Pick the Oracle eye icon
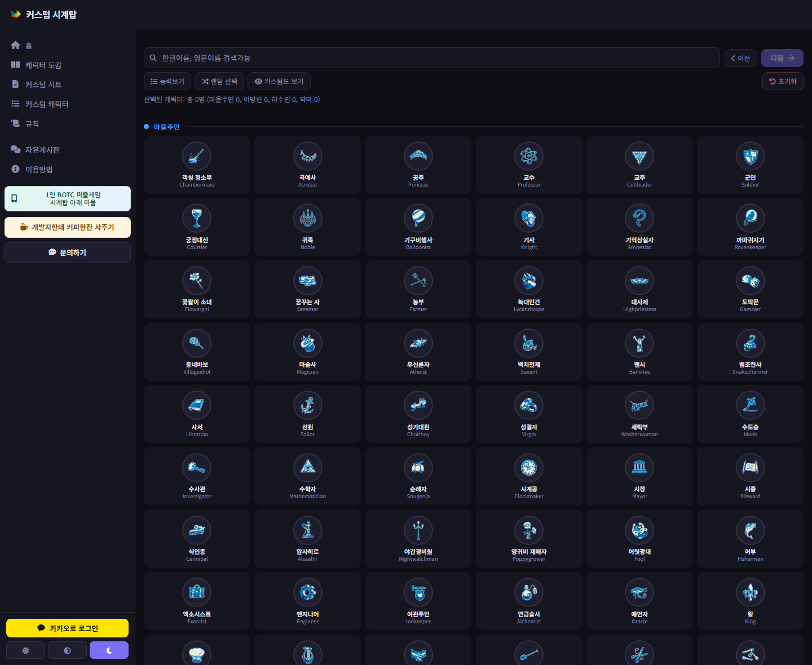This screenshot has width=812, height=665. (x=639, y=592)
